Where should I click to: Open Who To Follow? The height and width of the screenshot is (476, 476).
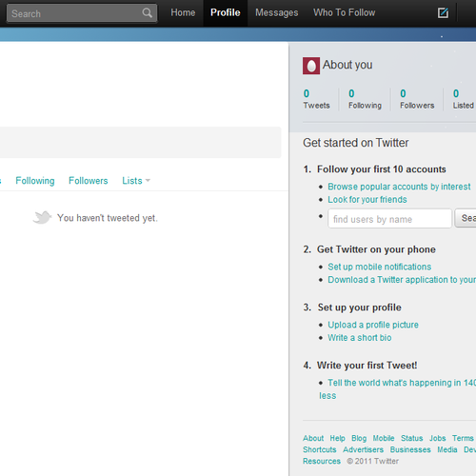[x=345, y=12]
